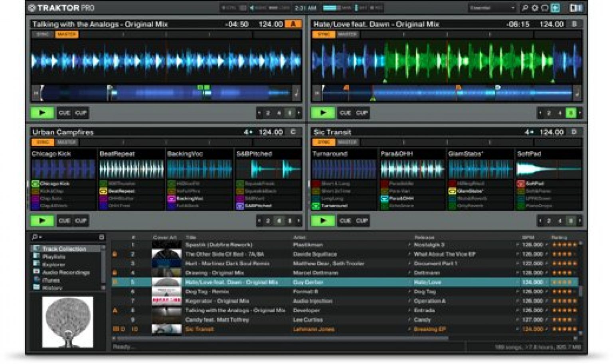The width and height of the screenshot is (613, 364).
Task: Select the Hate/Love feat. Dawn track row
Action: tap(279, 282)
